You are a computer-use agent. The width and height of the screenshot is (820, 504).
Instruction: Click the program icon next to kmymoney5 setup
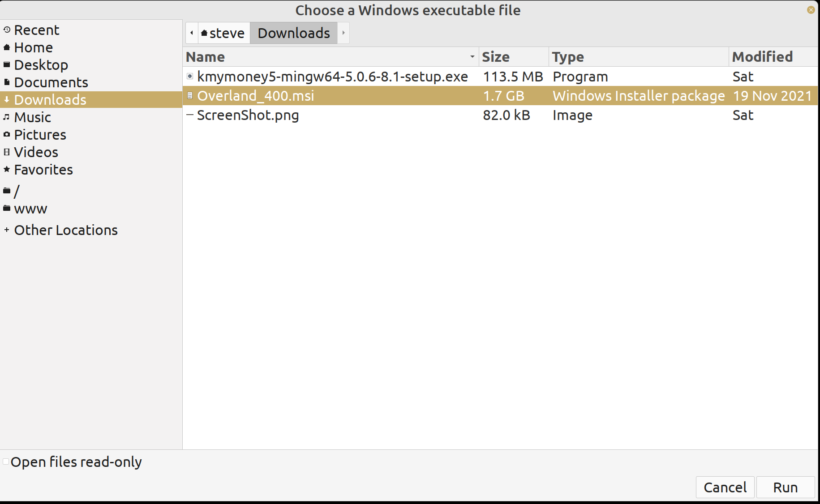pyautogui.click(x=190, y=76)
